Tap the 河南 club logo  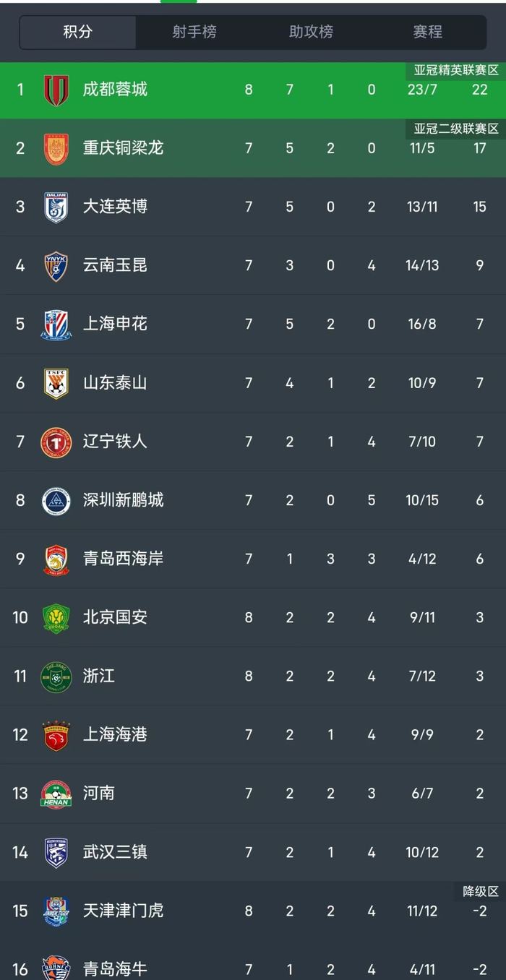[56, 794]
